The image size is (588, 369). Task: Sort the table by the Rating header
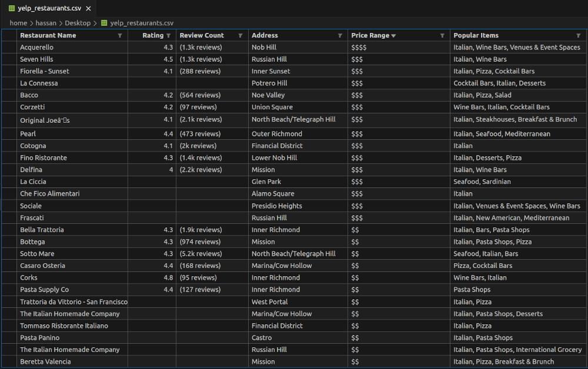(x=153, y=35)
